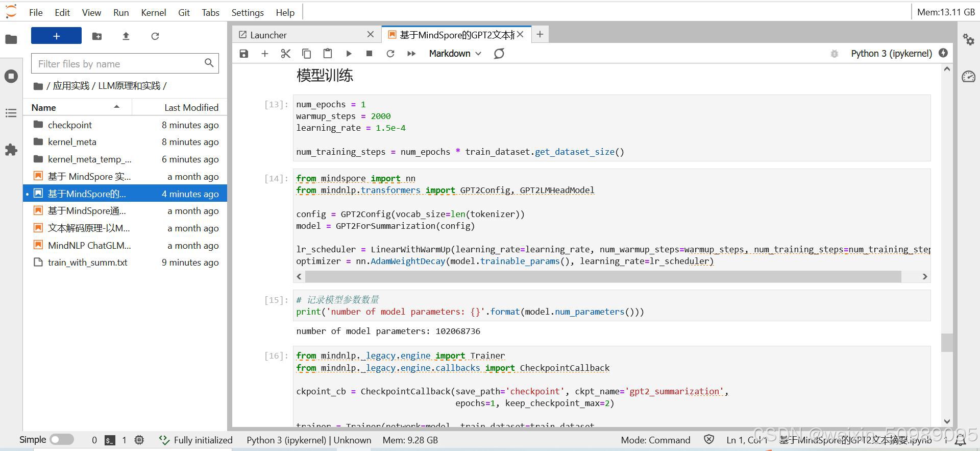This screenshot has height=451, width=980.
Task: Click the Upload Files icon
Action: coord(126,36)
